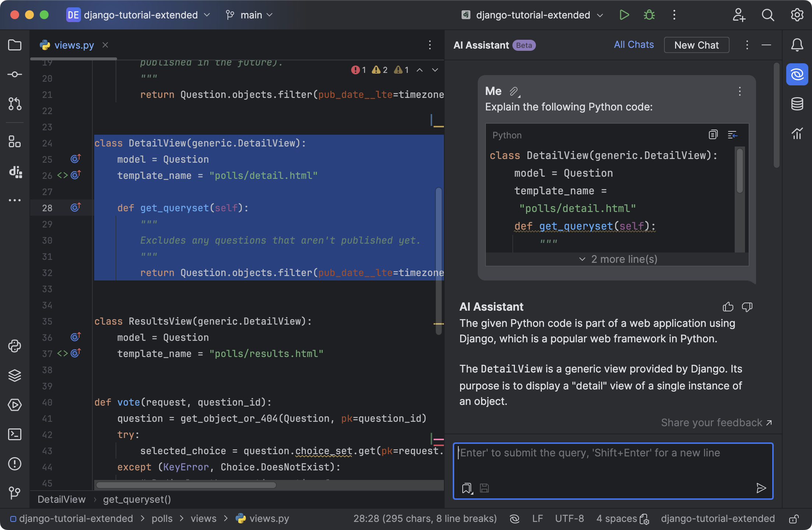Screen dimensions: 812x530
Task: Select the views.py editor tab
Action: [74, 45]
